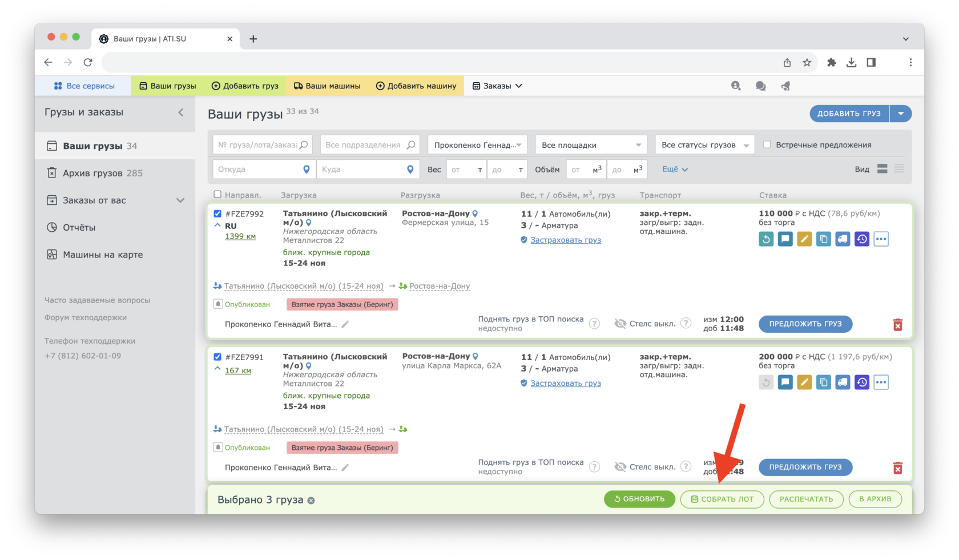The height and width of the screenshot is (560, 959).
Task: Collapse route details for cargo #FZE7991
Action: point(217,369)
